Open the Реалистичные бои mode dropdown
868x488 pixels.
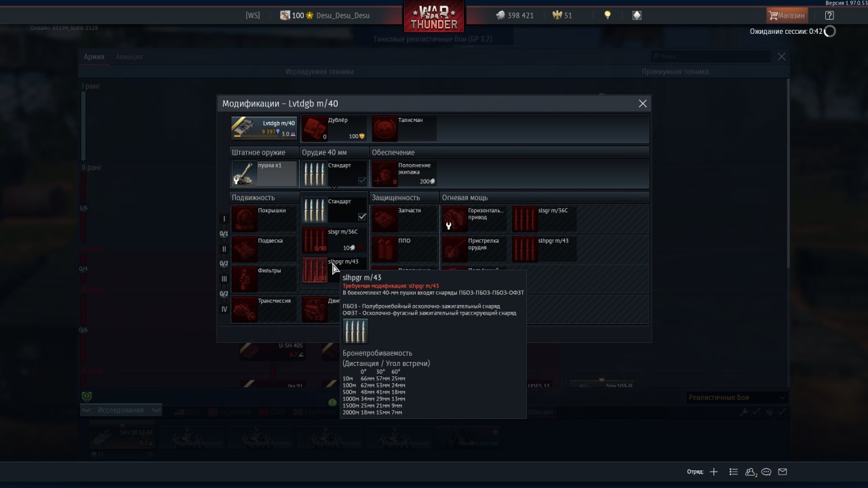pyautogui.click(x=737, y=397)
